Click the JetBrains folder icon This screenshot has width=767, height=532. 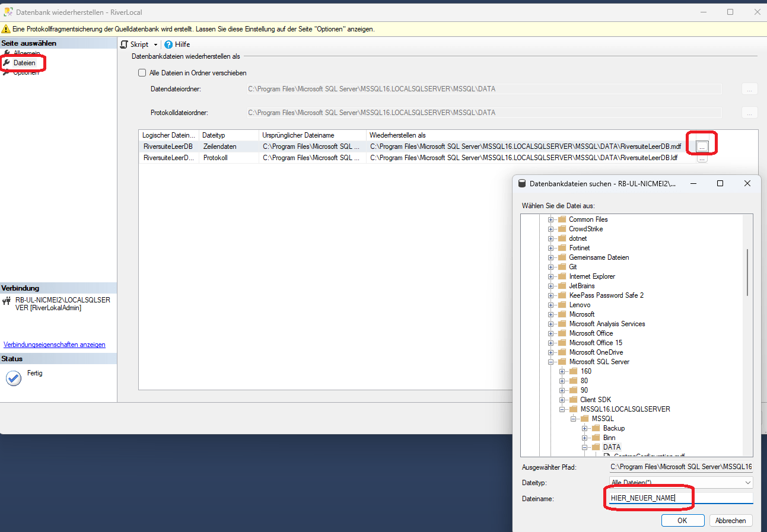562,286
